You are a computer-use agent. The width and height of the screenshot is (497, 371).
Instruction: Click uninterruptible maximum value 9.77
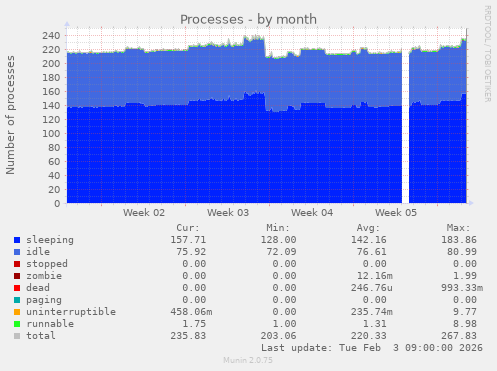click(x=465, y=312)
